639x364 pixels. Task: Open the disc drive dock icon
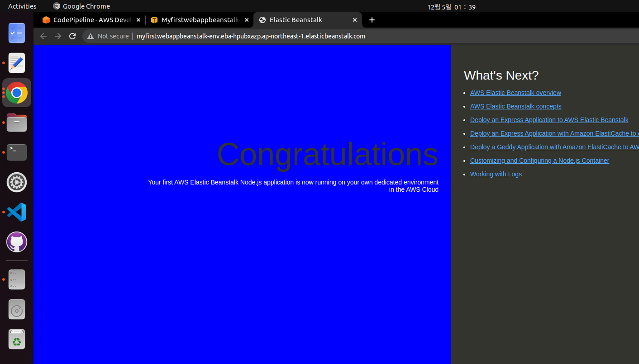17,309
